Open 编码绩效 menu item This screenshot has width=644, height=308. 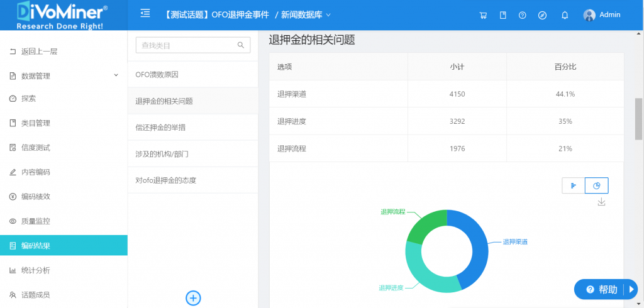pyautogui.click(x=64, y=196)
